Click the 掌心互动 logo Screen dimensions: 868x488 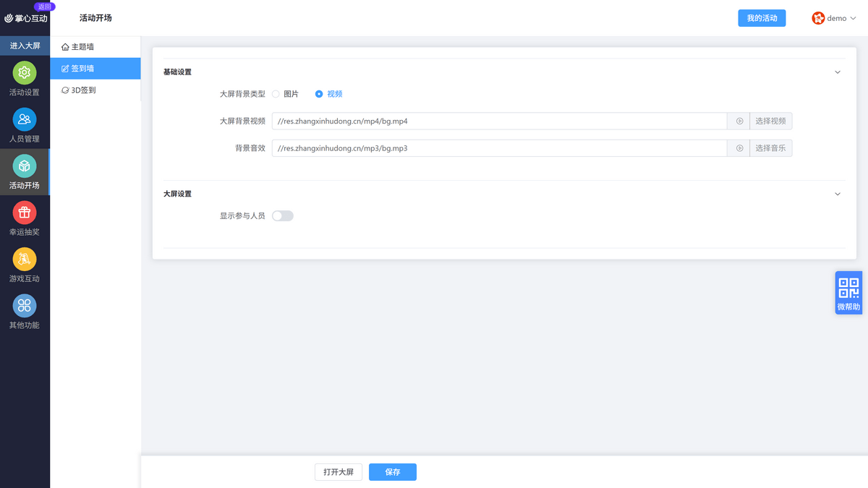26,18
